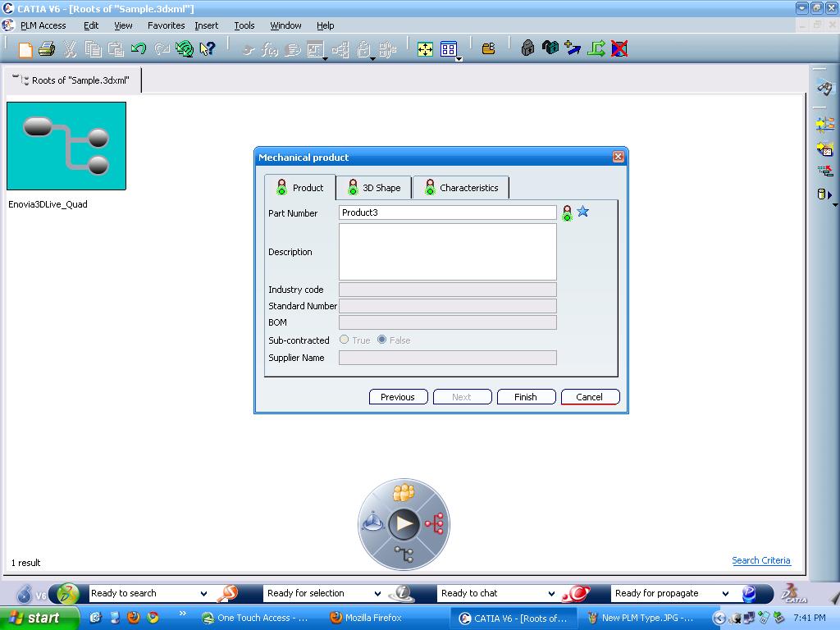Click the Part Number input field
The image size is (840, 630).
click(447, 212)
